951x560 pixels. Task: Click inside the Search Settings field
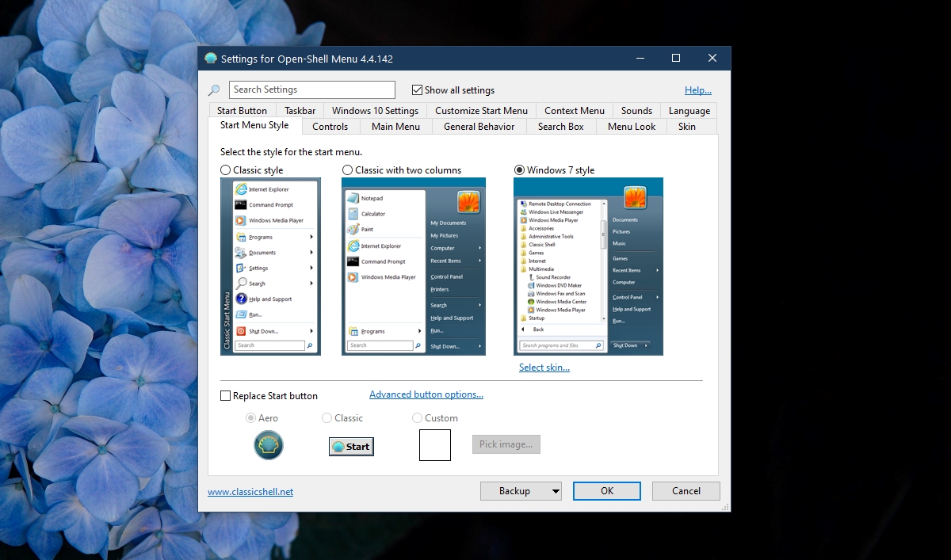311,90
